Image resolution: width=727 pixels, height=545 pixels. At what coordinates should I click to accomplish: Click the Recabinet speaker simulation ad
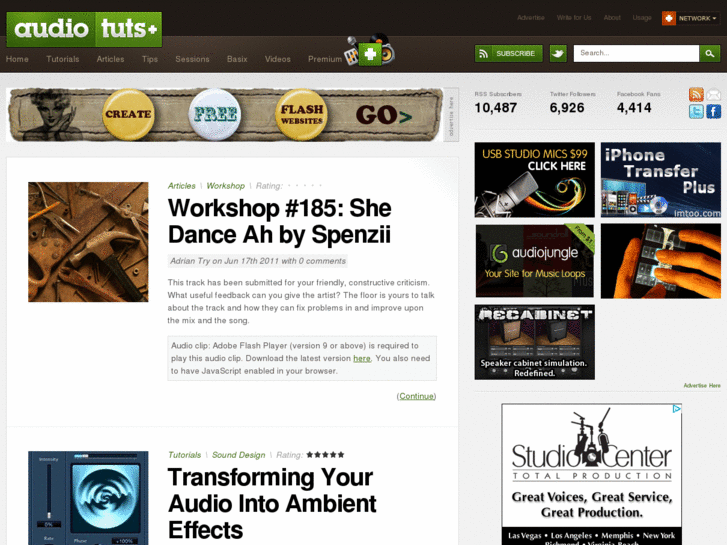[534, 342]
